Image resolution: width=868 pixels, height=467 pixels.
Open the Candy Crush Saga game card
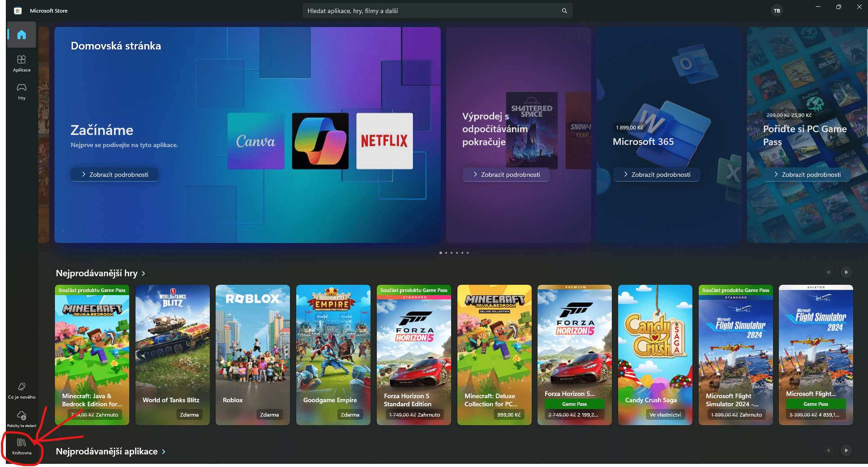coord(655,355)
